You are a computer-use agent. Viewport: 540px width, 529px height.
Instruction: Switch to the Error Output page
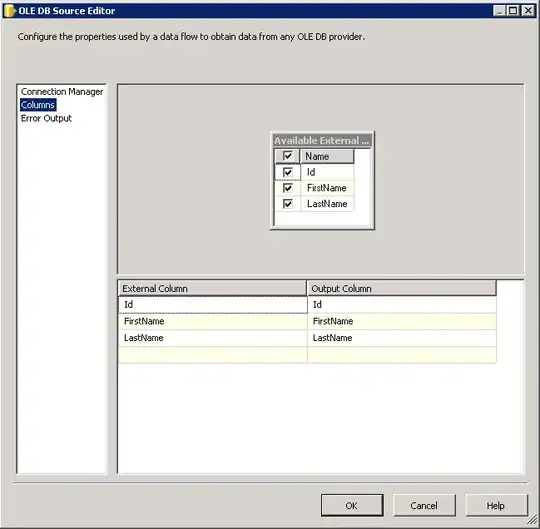tap(46, 118)
